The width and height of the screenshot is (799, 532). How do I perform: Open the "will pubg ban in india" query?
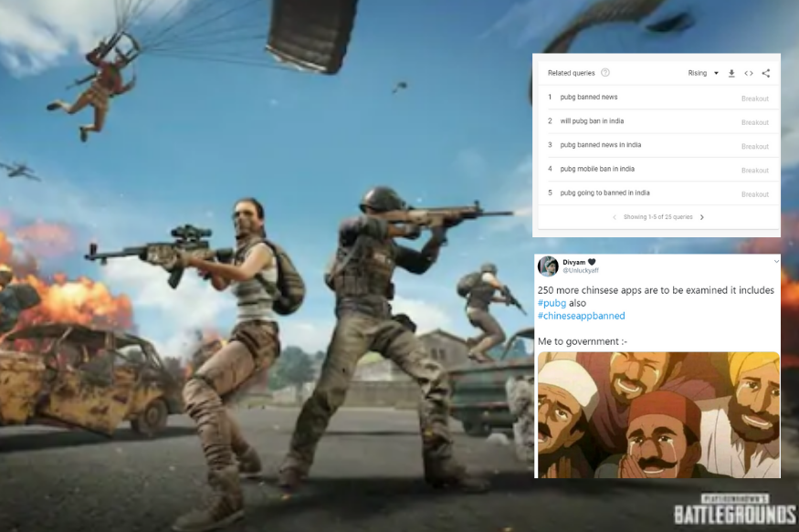point(592,121)
